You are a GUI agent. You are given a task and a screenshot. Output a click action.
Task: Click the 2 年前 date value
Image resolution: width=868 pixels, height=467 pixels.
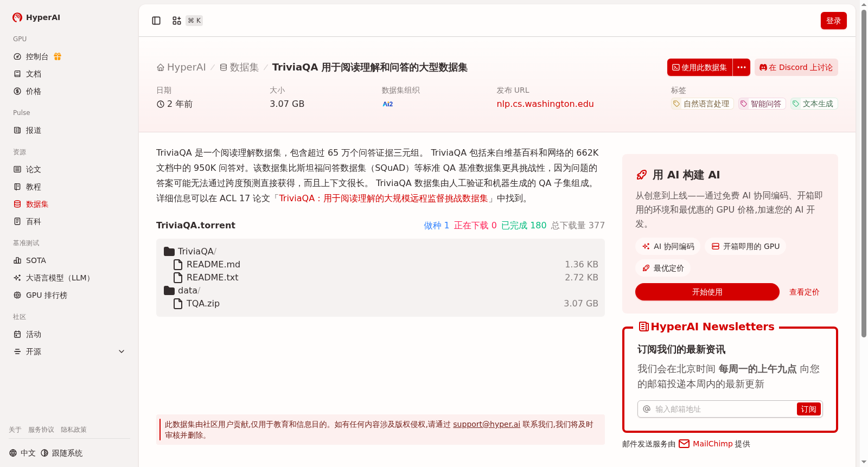(x=175, y=104)
